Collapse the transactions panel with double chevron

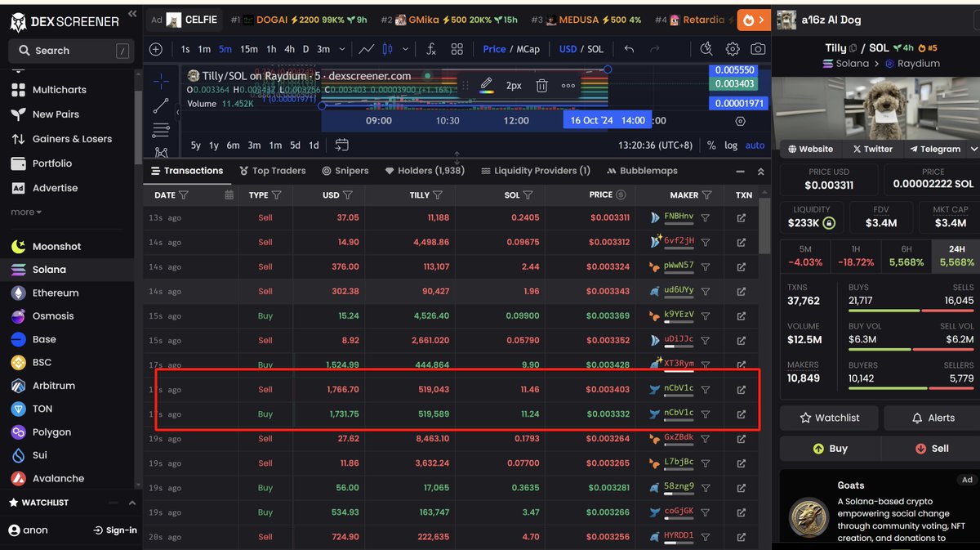click(761, 172)
